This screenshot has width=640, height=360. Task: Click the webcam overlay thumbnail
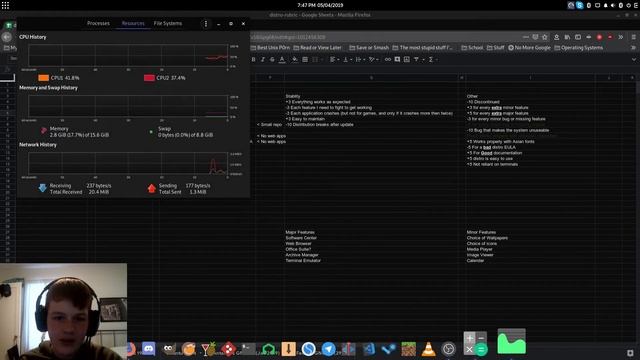tap(63, 311)
